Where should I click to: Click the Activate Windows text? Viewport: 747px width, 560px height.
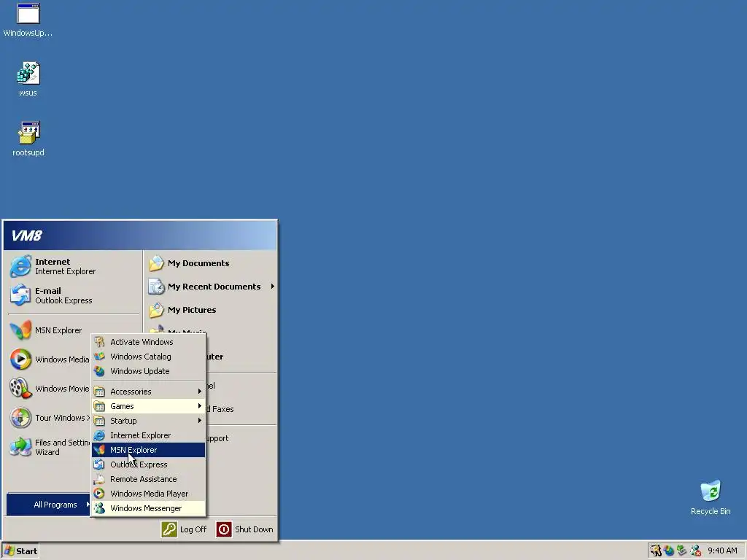[142, 342]
